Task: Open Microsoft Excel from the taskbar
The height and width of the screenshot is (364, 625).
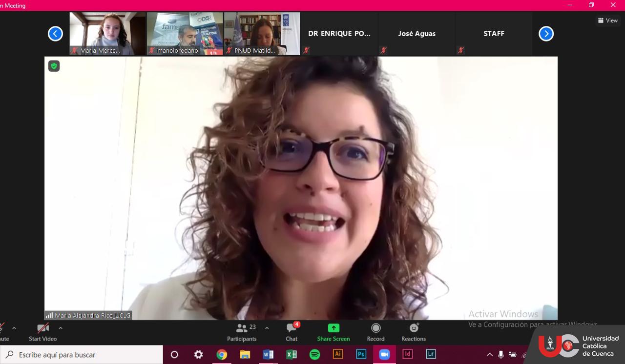Action: pyautogui.click(x=292, y=355)
